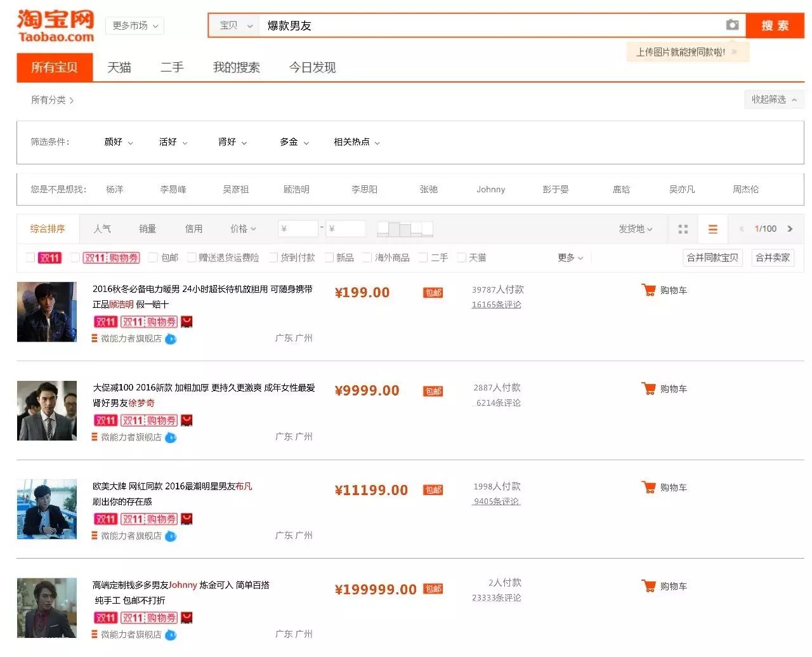This screenshot has height=657, width=812.
Task: Click search box containing 爆款男友
Action: click(x=492, y=25)
